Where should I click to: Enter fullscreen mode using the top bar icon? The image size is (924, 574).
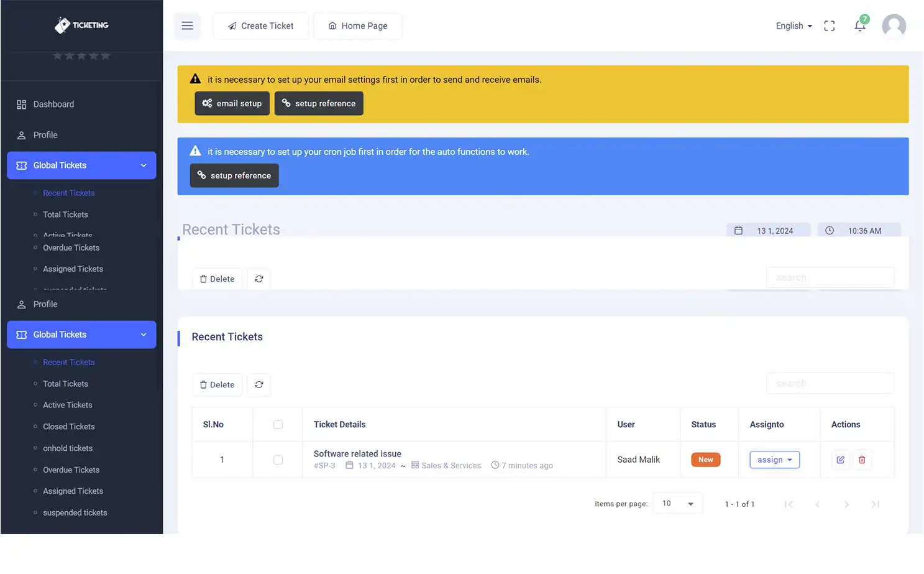point(829,25)
